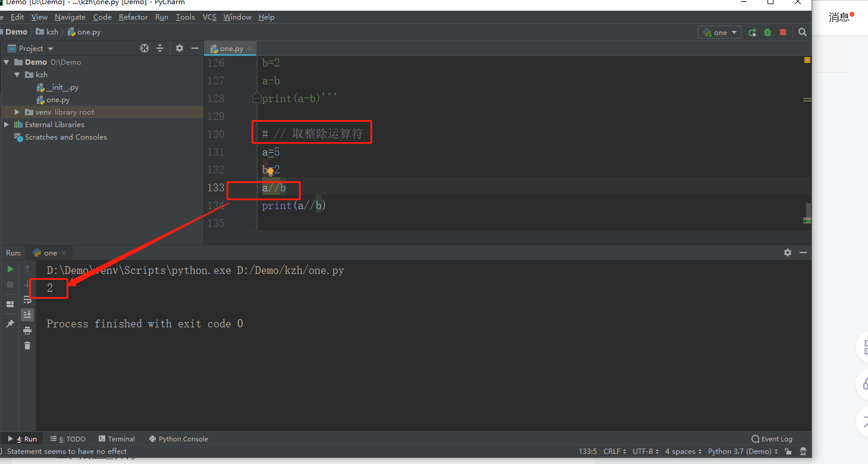This screenshot has height=464, width=868.
Task: Open the Debug bug icon
Action: coord(767,32)
